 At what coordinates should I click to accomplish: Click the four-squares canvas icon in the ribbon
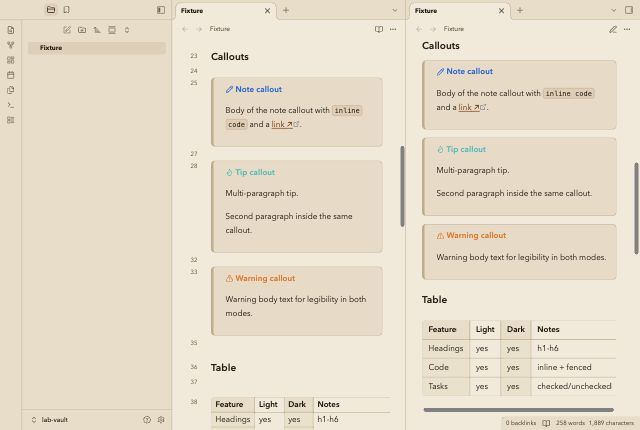click(x=11, y=60)
